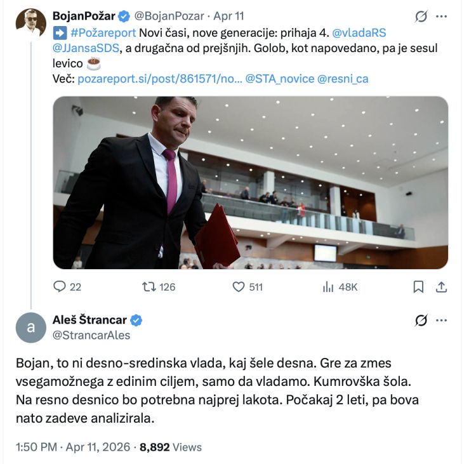
Task: Repost the tweet with 126 reposts
Action: pos(150,287)
